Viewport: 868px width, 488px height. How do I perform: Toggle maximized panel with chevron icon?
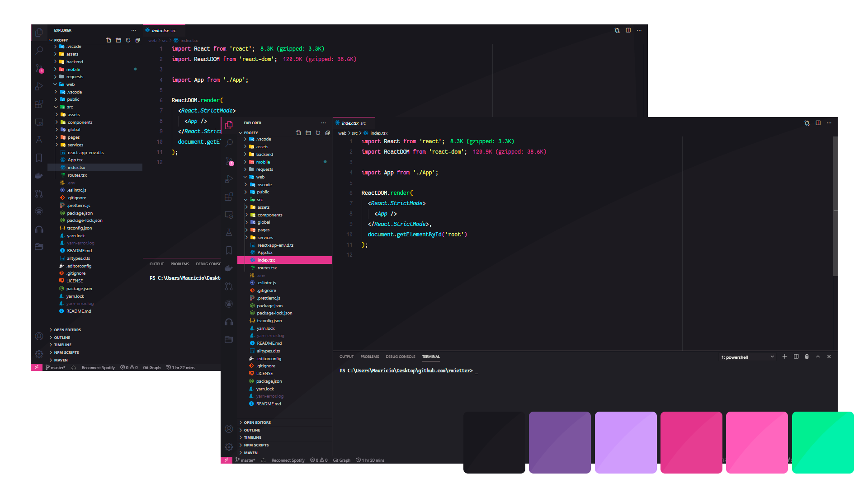coord(818,357)
